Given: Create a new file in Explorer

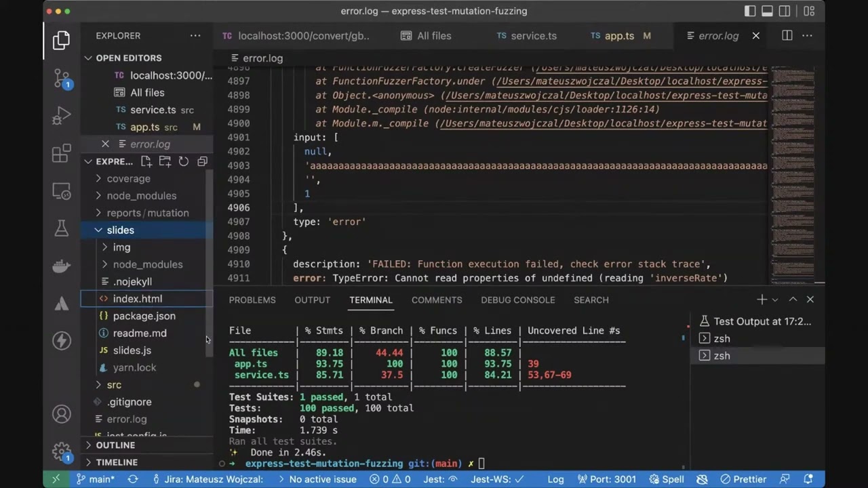Looking at the screenshot, I should tap(146, 161).
